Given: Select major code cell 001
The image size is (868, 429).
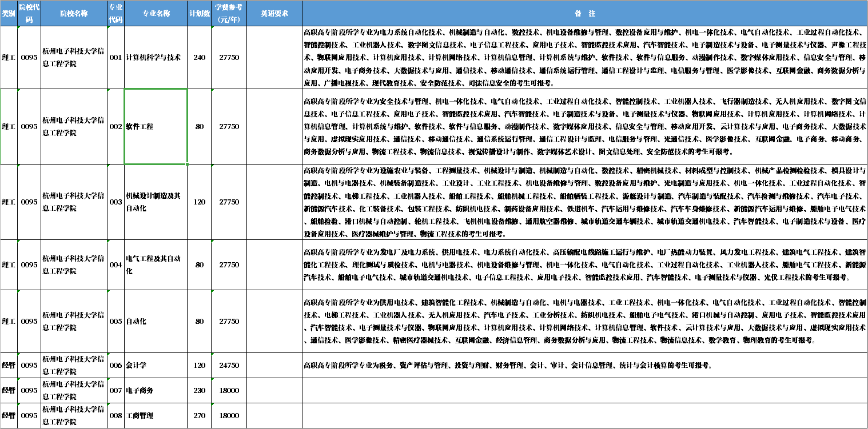Looking at the screenshot, I should pyautogui.click(x=116, y=58).
